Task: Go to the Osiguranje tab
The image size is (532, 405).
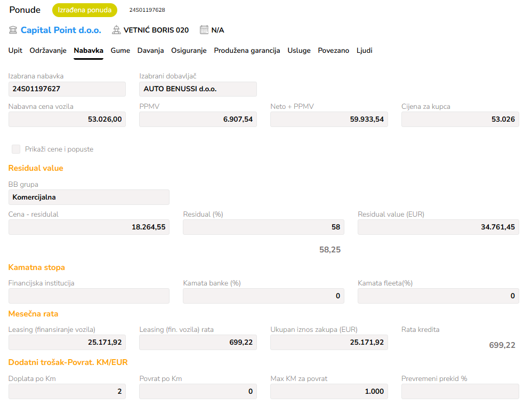Action: coord(189,51)
